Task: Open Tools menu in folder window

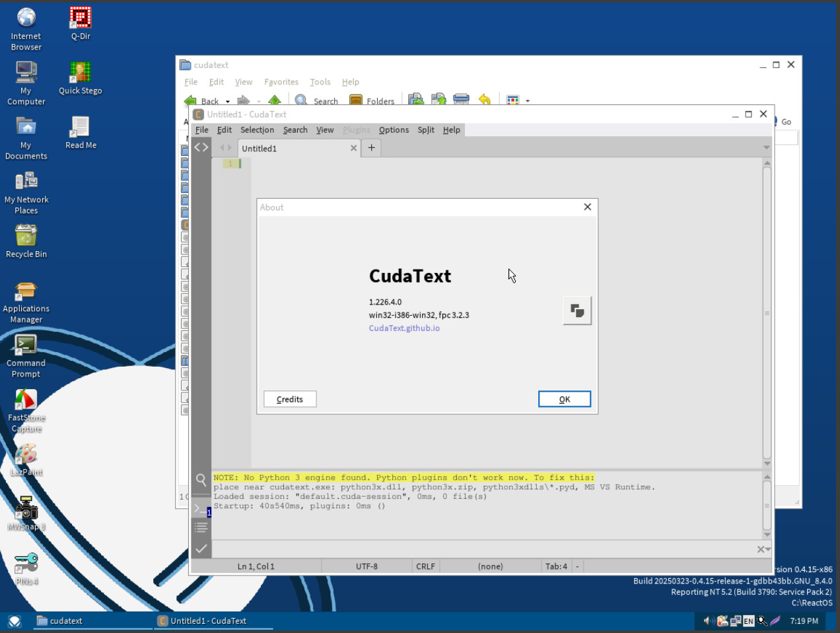Action: [320, 82]
